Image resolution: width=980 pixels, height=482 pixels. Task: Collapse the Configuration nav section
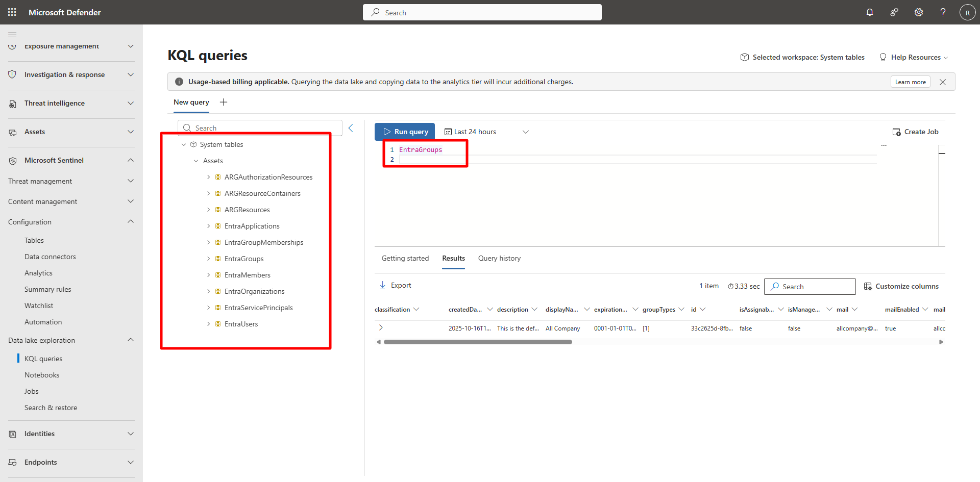[131, 221]
